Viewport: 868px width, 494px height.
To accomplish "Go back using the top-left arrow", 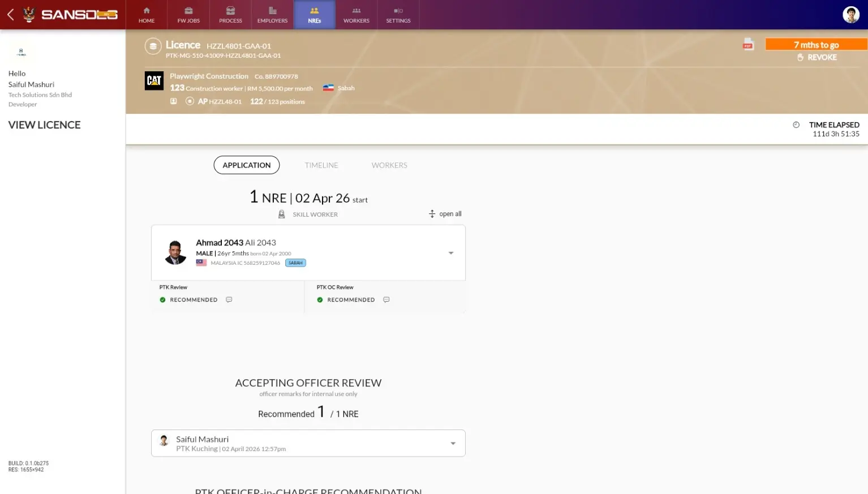I will click(10, 15).
